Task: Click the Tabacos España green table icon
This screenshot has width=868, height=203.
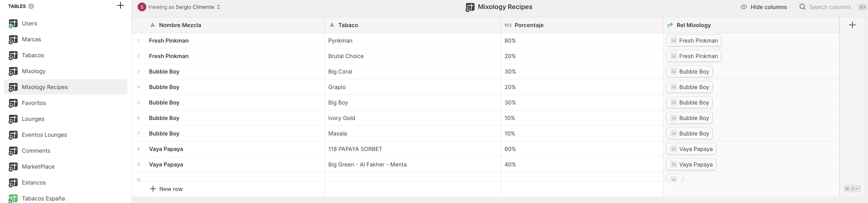Action: click(x=13, y=199)
